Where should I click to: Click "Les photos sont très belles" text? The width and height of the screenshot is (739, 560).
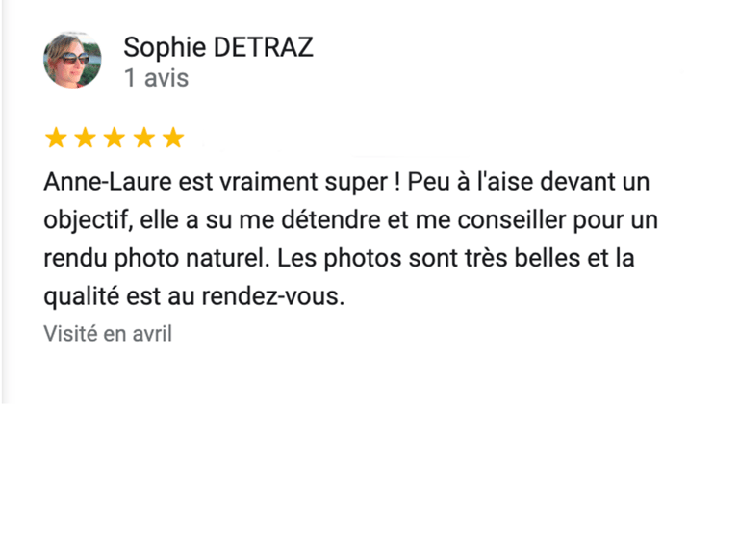[428, 258]
